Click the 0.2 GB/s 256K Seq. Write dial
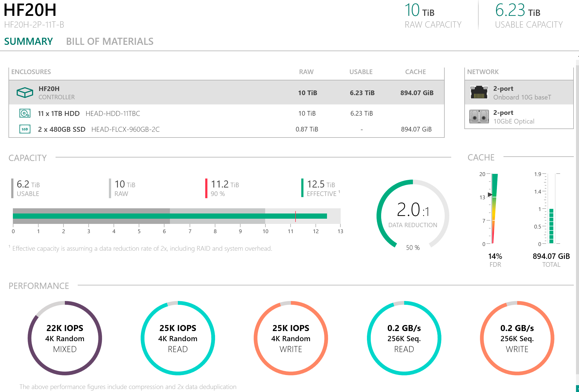 coord(517,338)
